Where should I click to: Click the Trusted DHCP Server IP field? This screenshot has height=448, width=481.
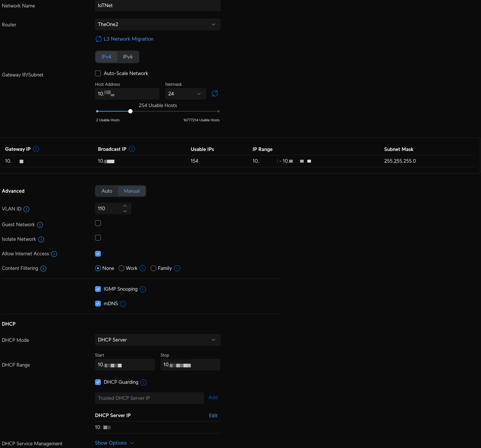coord(149,398)
